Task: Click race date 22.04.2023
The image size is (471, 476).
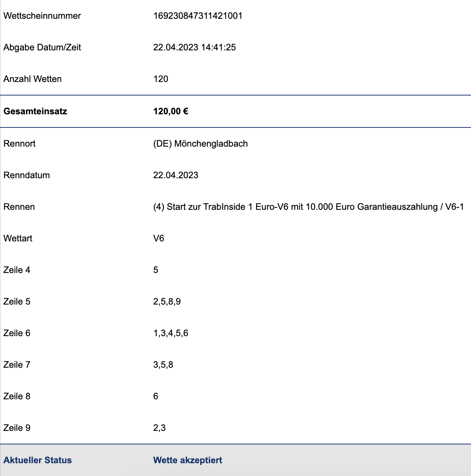Action: [x=176, y=175]
